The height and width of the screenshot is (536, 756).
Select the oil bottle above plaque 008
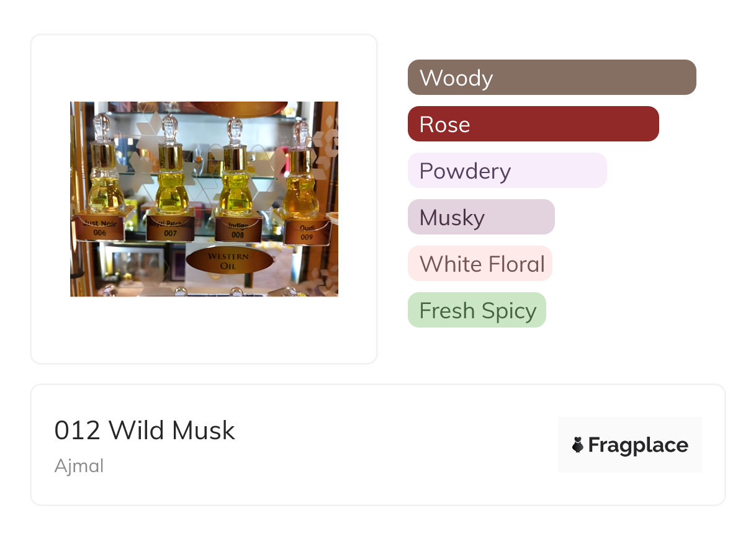point(236,164)
